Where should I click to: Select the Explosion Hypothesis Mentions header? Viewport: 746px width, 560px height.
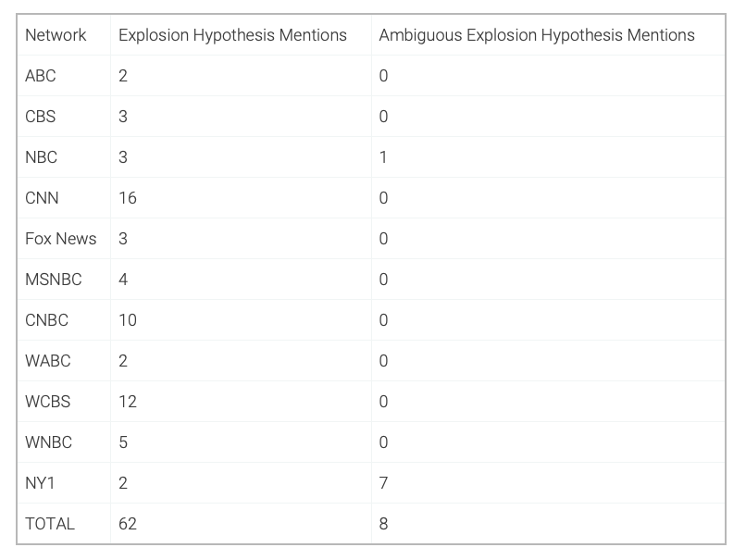(x=232, y=35)
